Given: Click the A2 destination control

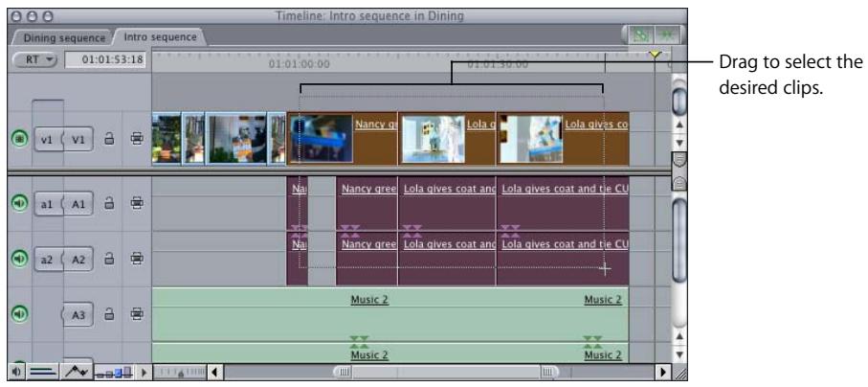Looking at the screenshot, I should tap(78, 259).
